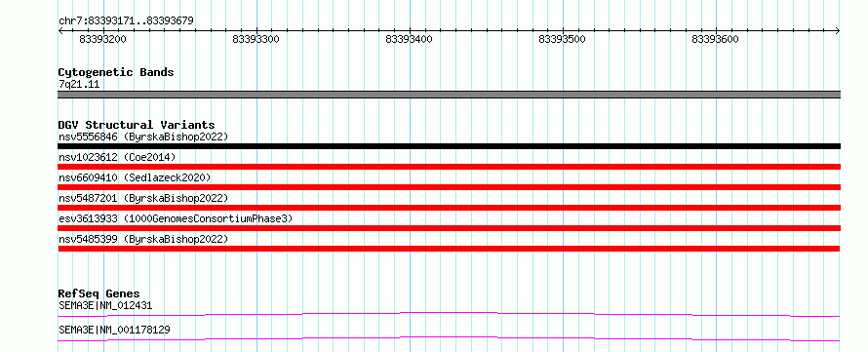
Task: Click the chr7:83393171..83393679 region label
Action: point(126,20)
